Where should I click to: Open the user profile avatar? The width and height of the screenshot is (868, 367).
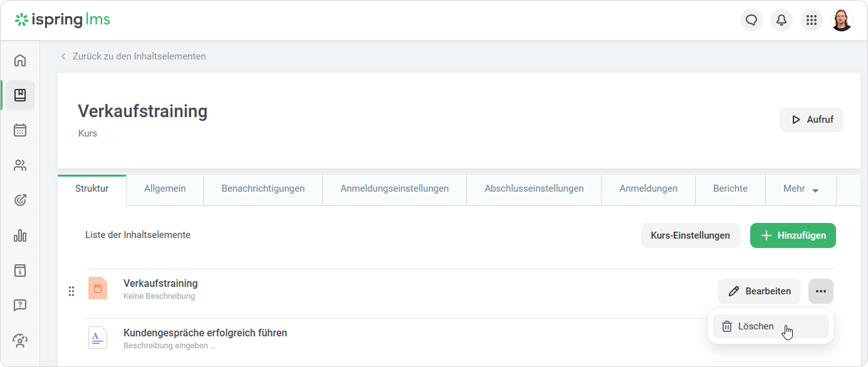click(x=842, y=20)
